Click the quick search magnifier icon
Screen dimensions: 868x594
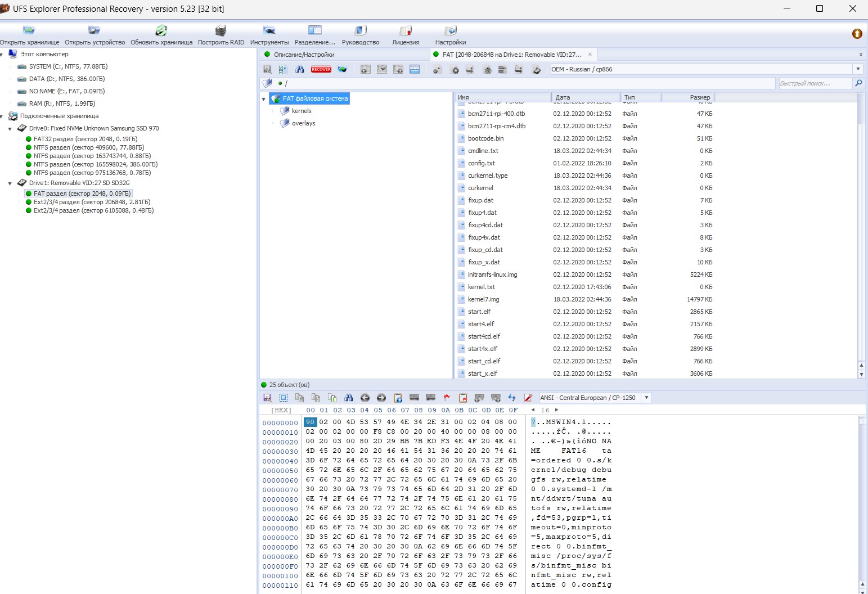tap(858, 83)
